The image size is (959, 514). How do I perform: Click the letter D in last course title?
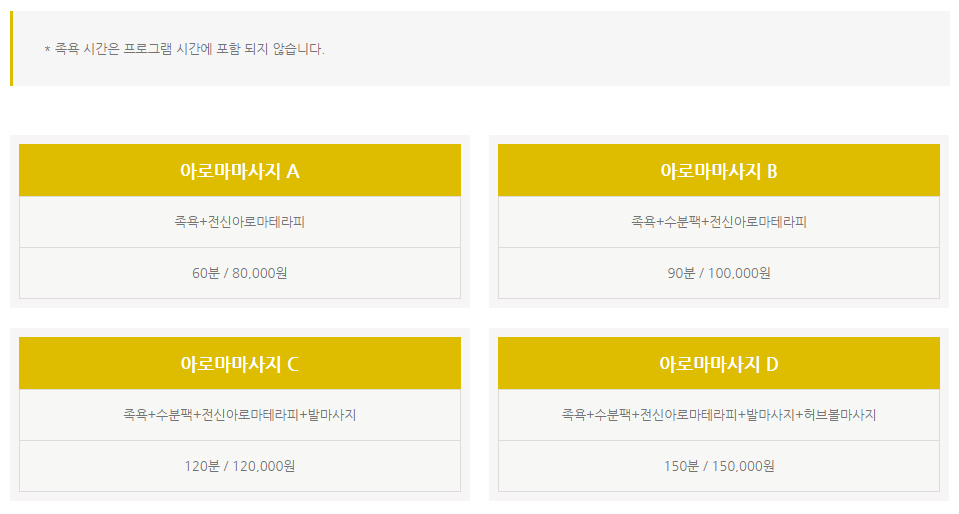point(772,364)
